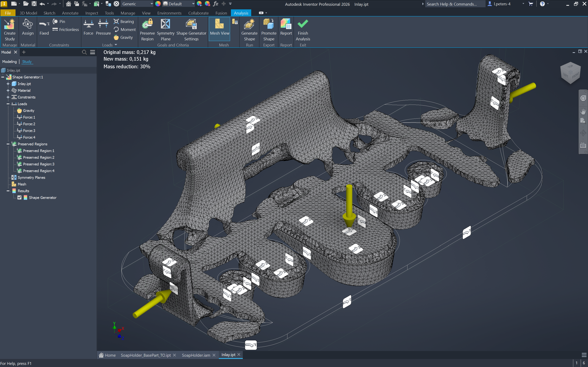
Task: Open the Generic material dropdown
Action: click(151, 4)
